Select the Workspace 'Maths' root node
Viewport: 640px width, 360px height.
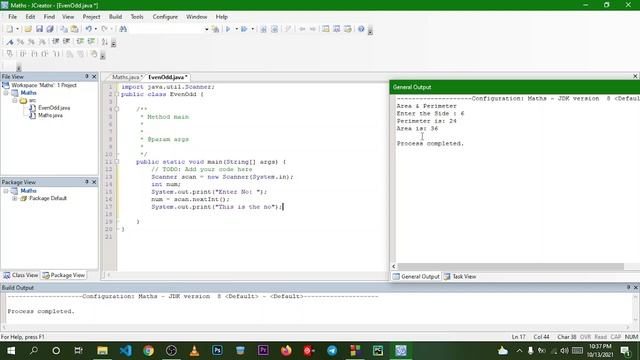point(44,85)
